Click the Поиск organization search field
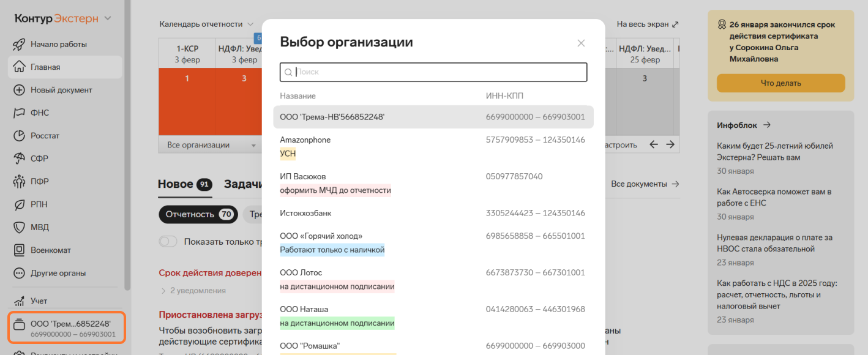Image resolution: width=868 pixels, height=355 pixels. point(433,72)
